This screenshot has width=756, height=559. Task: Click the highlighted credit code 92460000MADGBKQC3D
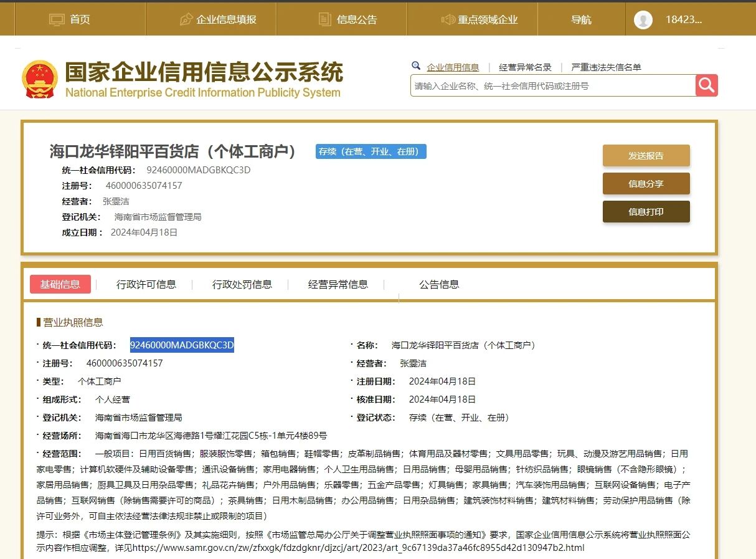(182, 345)
